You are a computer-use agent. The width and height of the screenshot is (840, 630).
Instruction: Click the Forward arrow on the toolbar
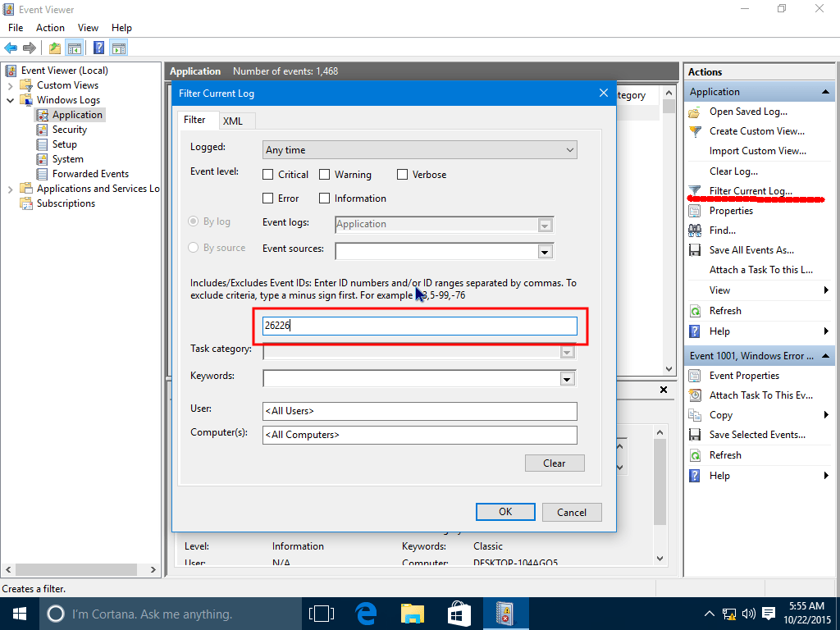click(29, 47)
